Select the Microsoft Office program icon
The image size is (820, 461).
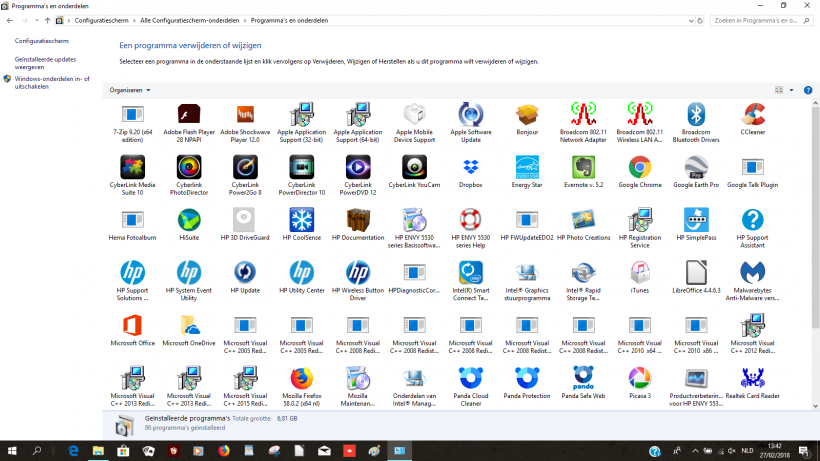pyautogui.click(x=132, y=325)
